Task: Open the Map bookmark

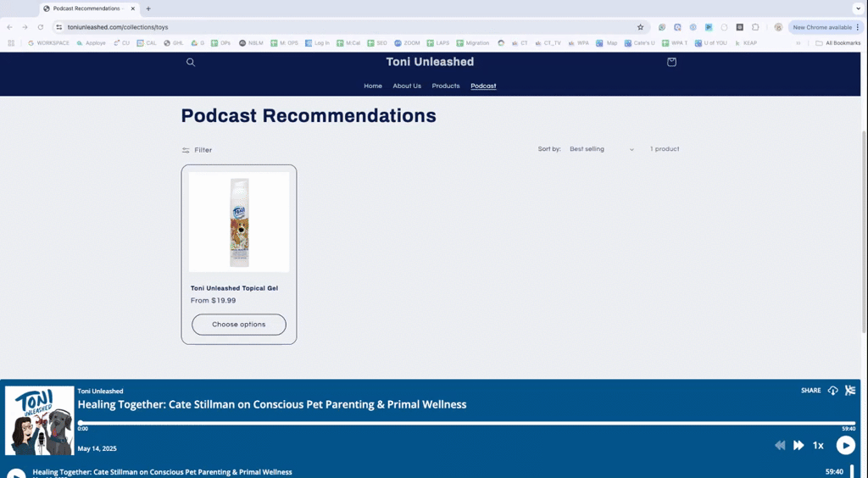Action: click(606, 43)
